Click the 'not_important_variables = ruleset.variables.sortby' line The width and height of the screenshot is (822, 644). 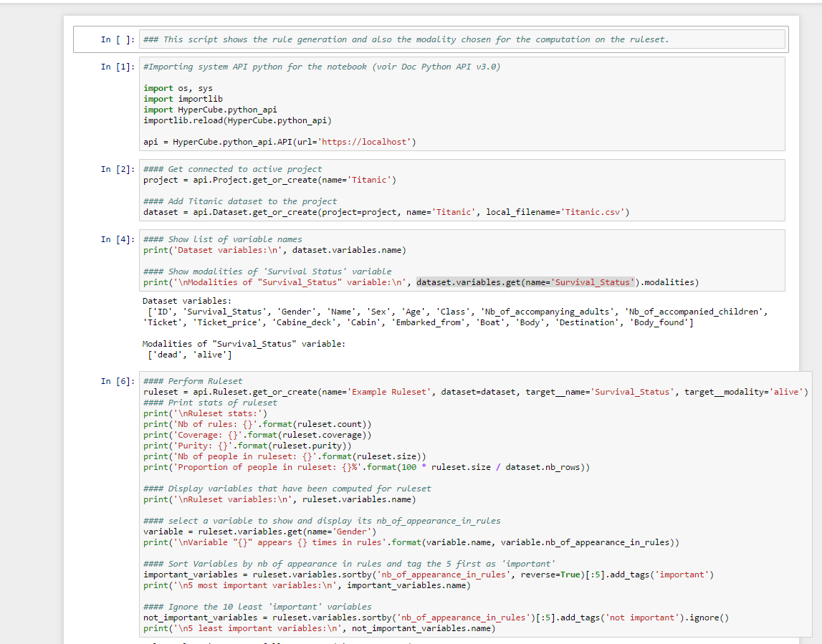tap(436, 617)
